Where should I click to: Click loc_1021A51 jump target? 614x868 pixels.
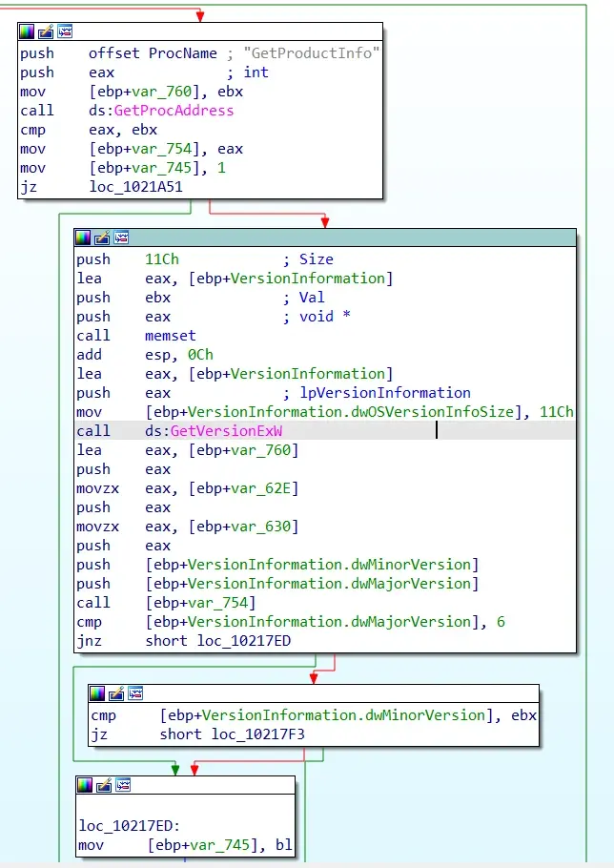click(x=135, y=187)
